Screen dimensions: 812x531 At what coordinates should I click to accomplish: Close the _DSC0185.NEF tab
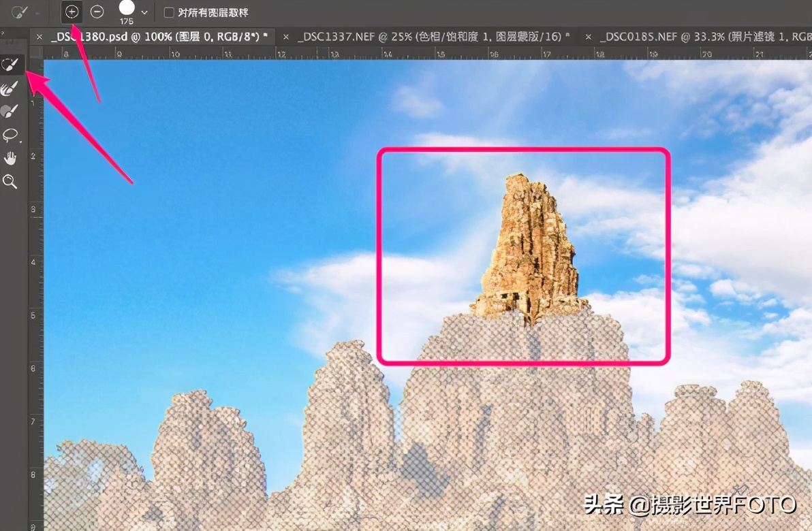click(589, 37)
